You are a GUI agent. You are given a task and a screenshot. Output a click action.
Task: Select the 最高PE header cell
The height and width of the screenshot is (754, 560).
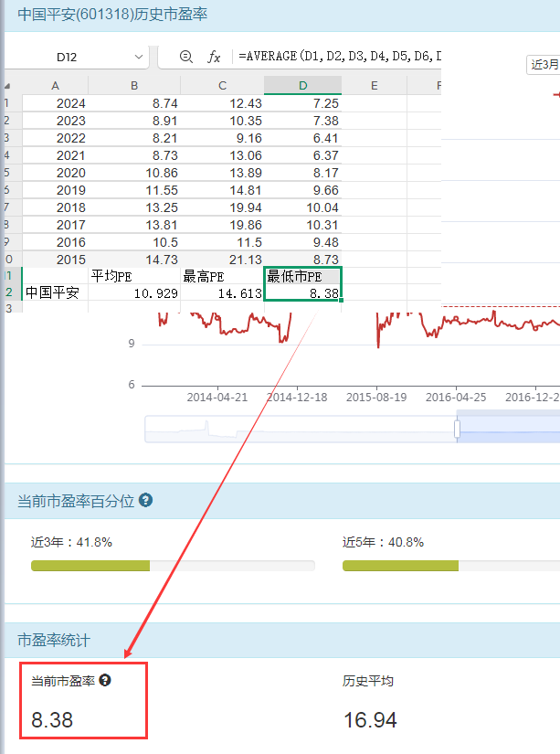(222, 276)
